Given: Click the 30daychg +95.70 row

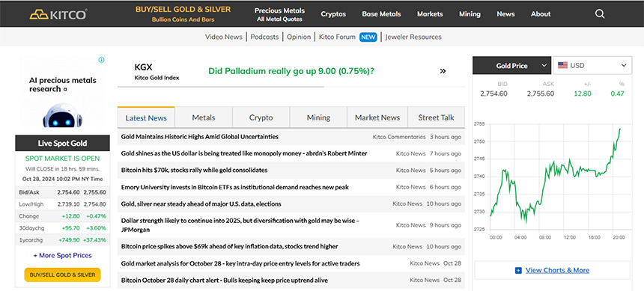Looking at the screenshot, I should 62,228.
